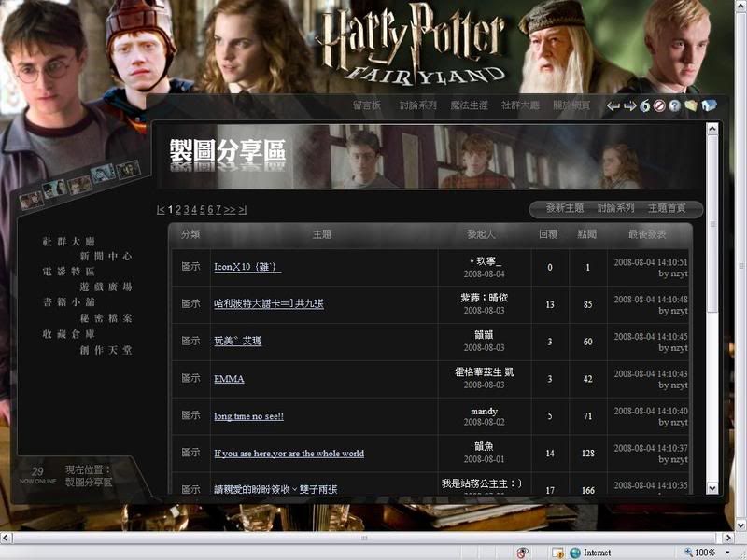The width and height of the screenshot is (747, 560).
Task: Open topic 哈利波特大語卡==] 共九張
Action: tap(269, 303)
